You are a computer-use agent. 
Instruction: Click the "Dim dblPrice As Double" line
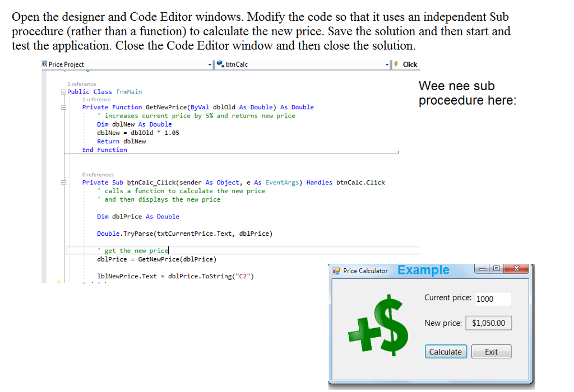tap(138, 217)
